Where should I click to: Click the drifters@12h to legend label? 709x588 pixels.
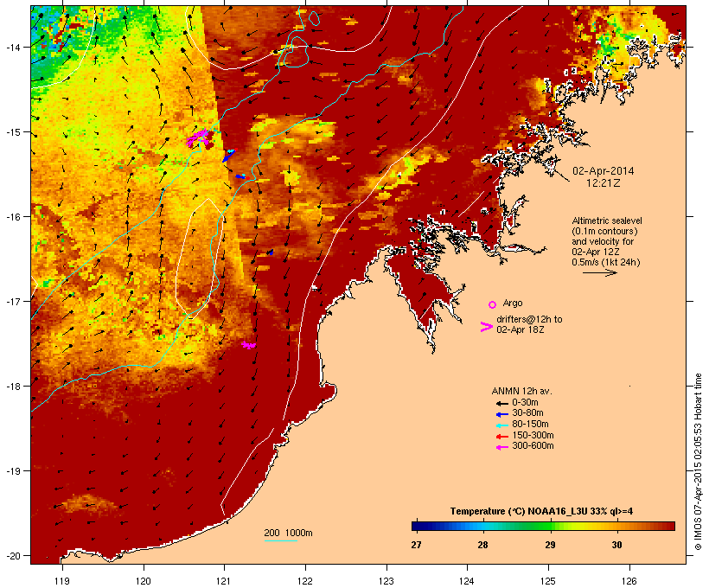tap(529, 319)
